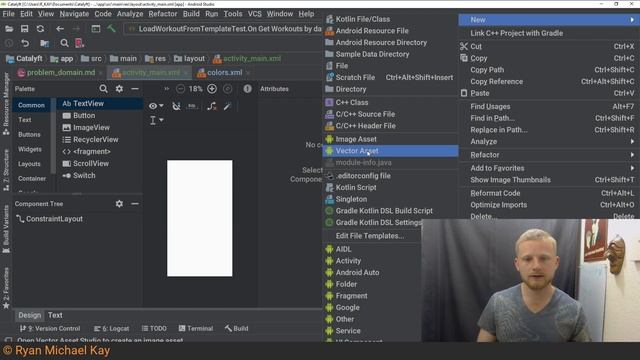
Task: Open the Build menu
Action: coord(191,14)
